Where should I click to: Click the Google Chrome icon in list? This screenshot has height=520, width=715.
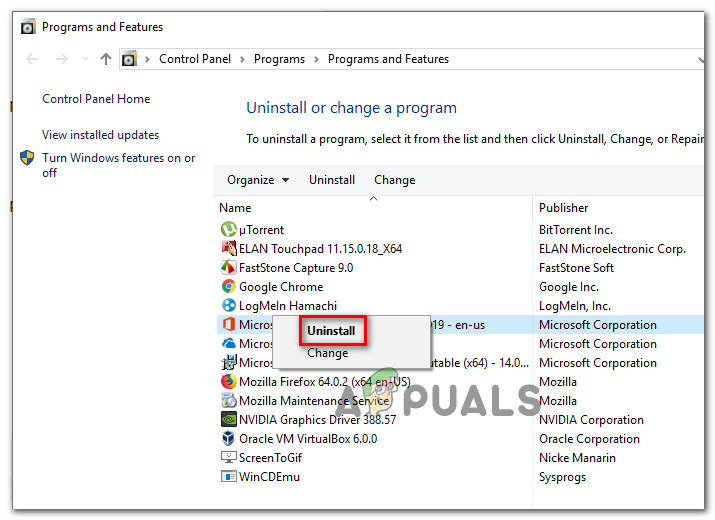coord(228,286)
